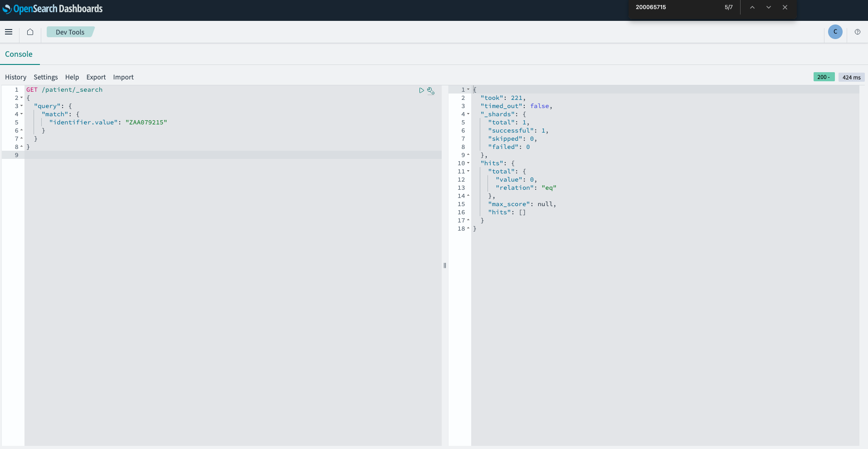The height and width of the screenshot is (449, 868).
Task: Collapse response root fold at line 1
Action: (x=468, y=90)
